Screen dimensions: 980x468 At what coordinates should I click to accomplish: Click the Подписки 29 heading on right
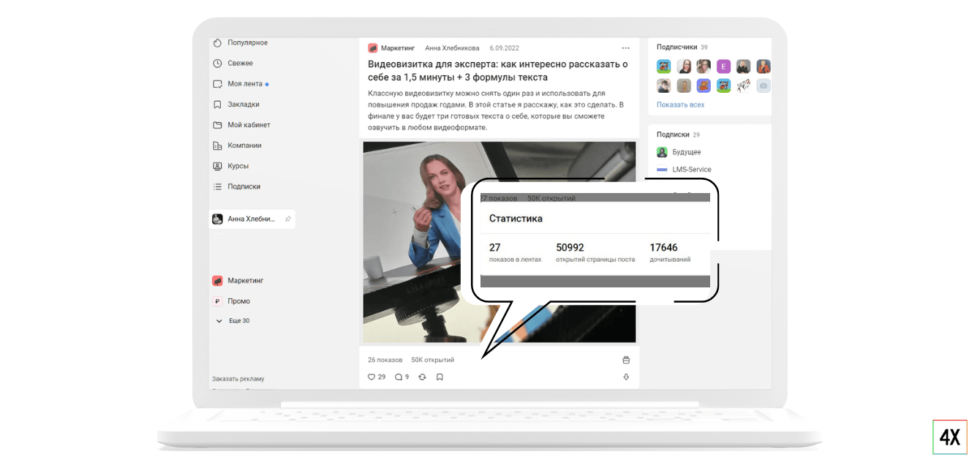point(678,135)
